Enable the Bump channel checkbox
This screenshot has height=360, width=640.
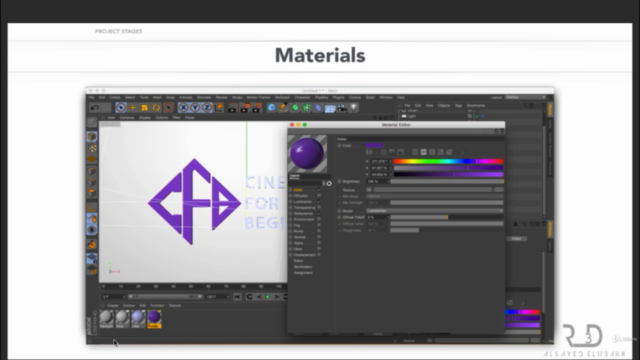click(x=319, y=231)
